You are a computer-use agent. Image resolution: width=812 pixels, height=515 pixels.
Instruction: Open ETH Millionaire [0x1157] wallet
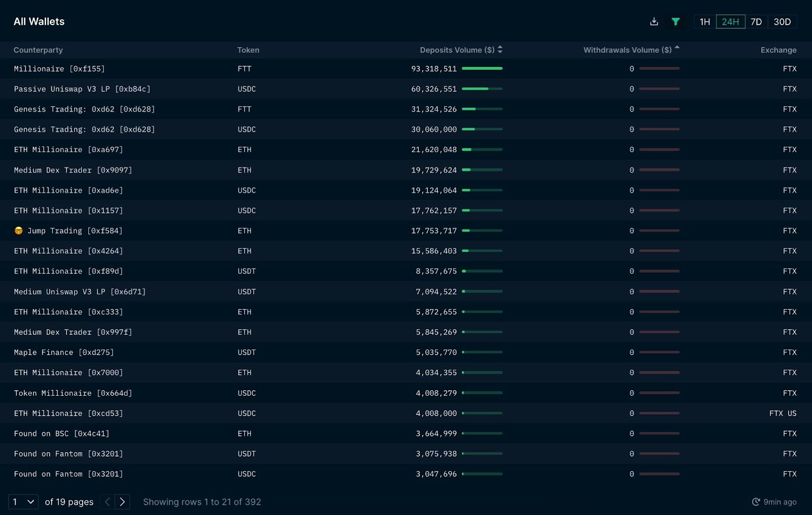pos(69,211)
